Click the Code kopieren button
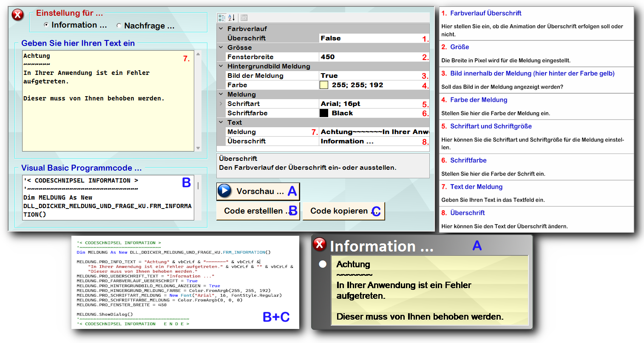Viewport: 644px width, 343px height. [343, 211]
